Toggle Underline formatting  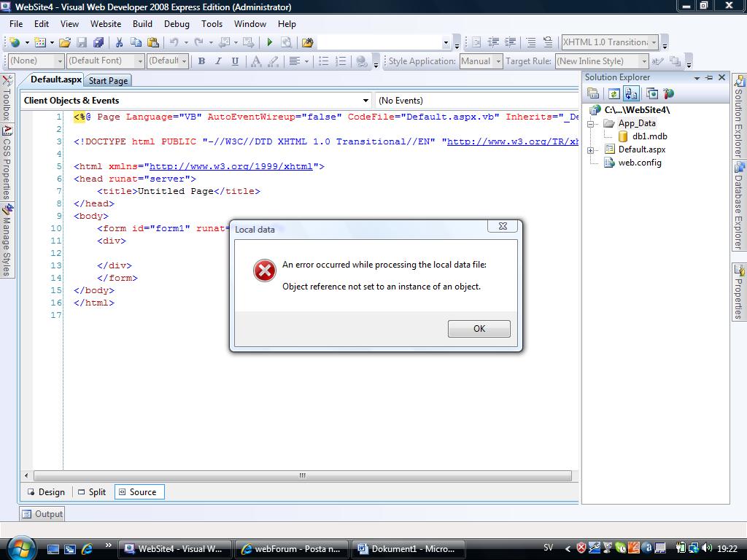pos(235,61)
